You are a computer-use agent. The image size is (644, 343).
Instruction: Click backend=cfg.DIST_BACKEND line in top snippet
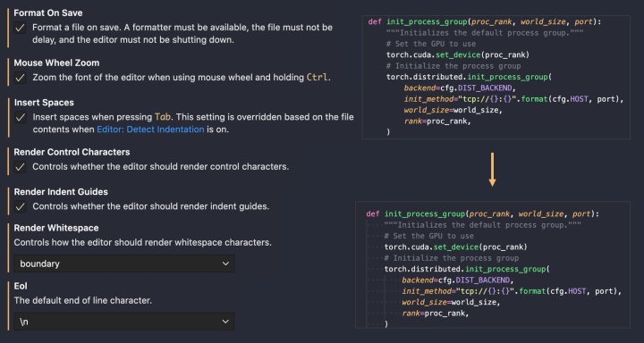pyautogui.click(x=460, y=88)
